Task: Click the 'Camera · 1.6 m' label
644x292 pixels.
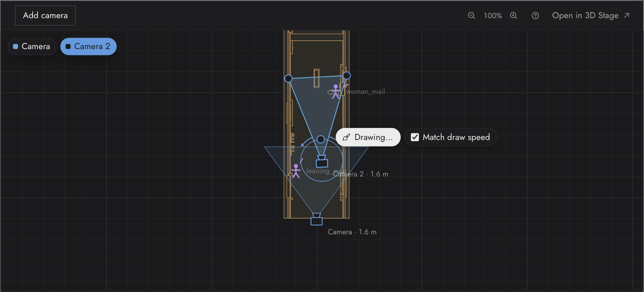Action: pos(352,232)
